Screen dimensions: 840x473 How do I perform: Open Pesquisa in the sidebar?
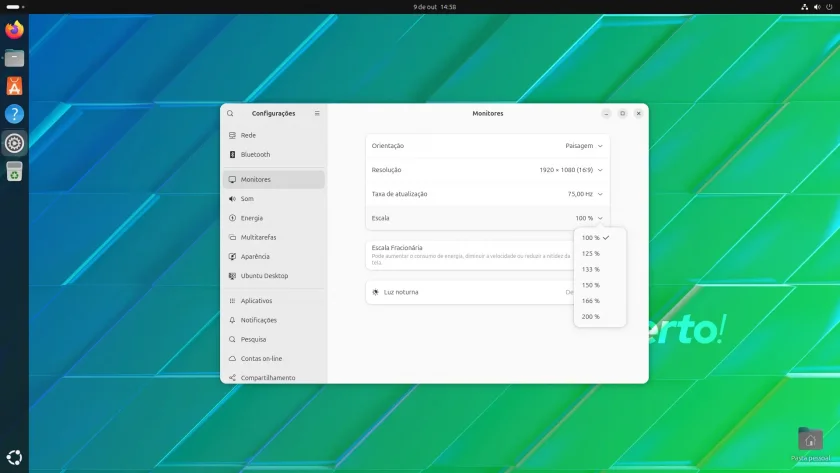[x=274, y=340]
